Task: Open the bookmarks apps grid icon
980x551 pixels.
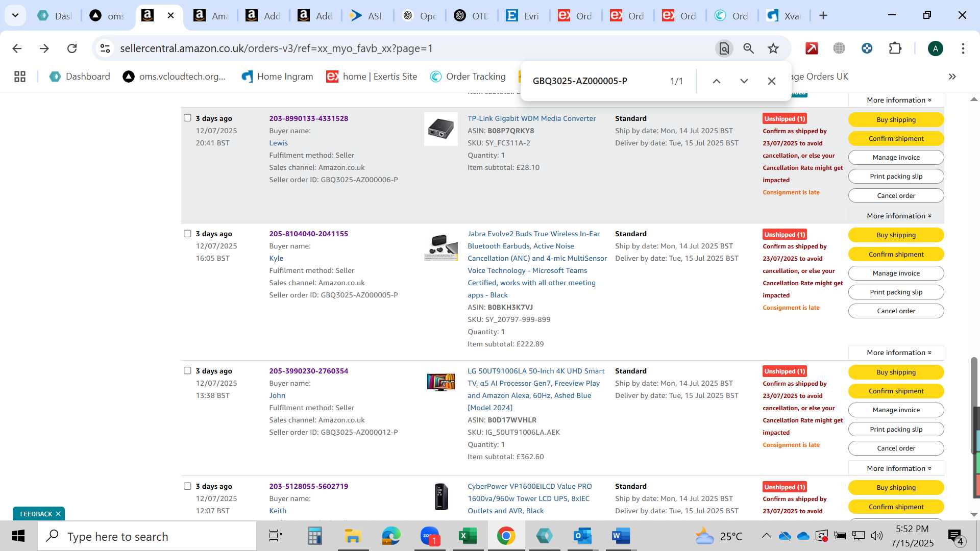Action: (x=20, y=77)
